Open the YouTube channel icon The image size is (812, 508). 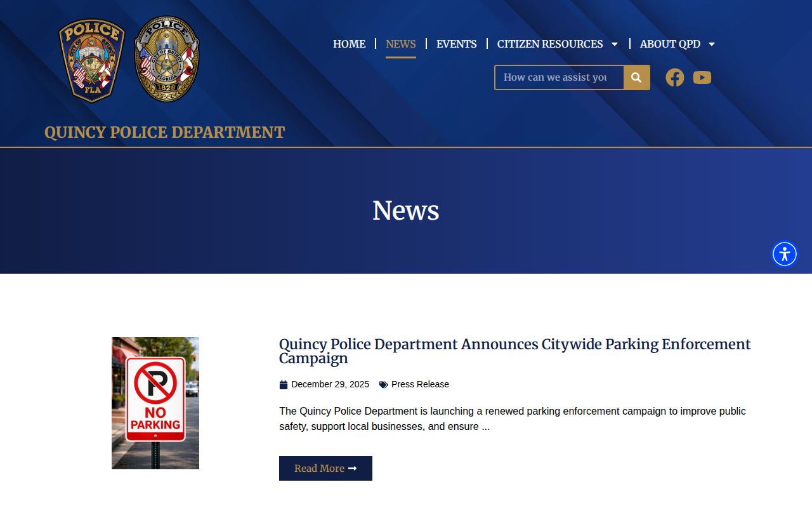pyautogui.click(x=702, y=77)
